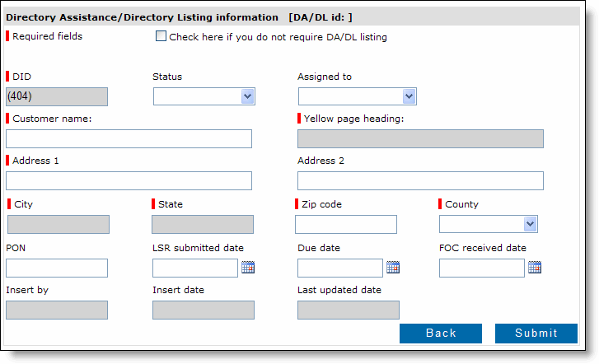599x364 pixels.
Task: Click into the PON field
Action: [57, 268]
